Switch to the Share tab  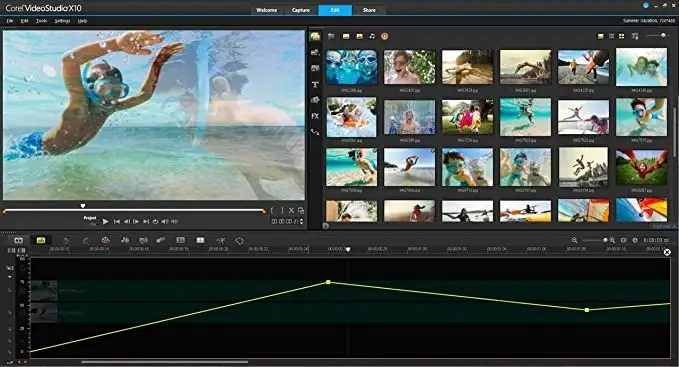tap(369, 10)
